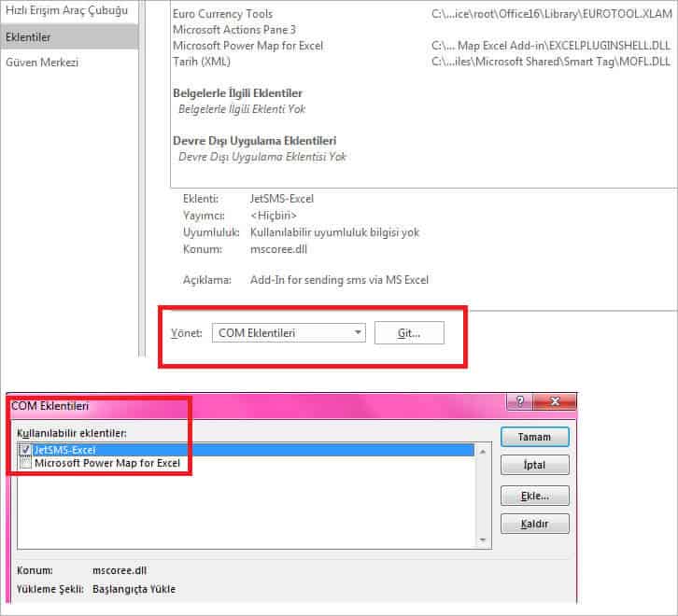
Task: Click the add-in list scroll down arrow
Action: [x=483, y=539]
